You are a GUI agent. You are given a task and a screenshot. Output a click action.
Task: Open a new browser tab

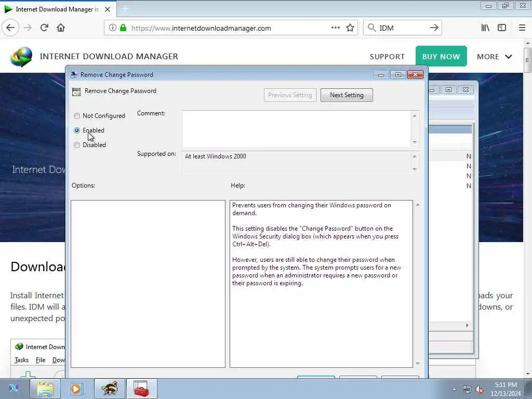pos(125,8)
